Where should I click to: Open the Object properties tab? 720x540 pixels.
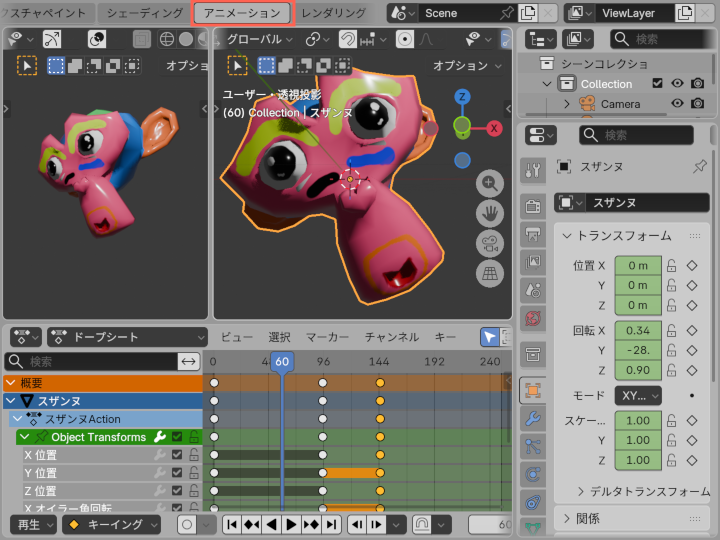pyautogui.click(x=533, y=391)
